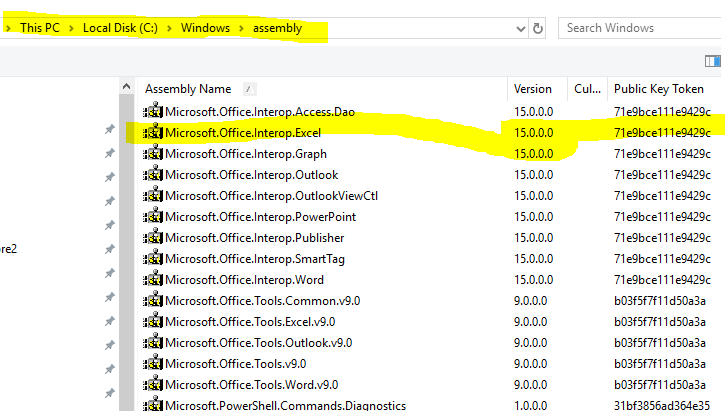Click the Office.Tools.Word.v9.0 assembly icon
This screenshot has height=411, width=725.
tap(153, 385)
